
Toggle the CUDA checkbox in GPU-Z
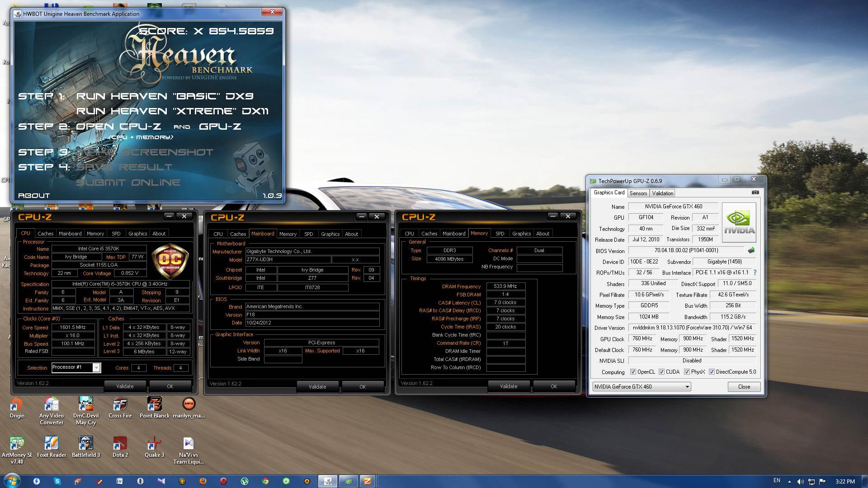tap(661, 372)
